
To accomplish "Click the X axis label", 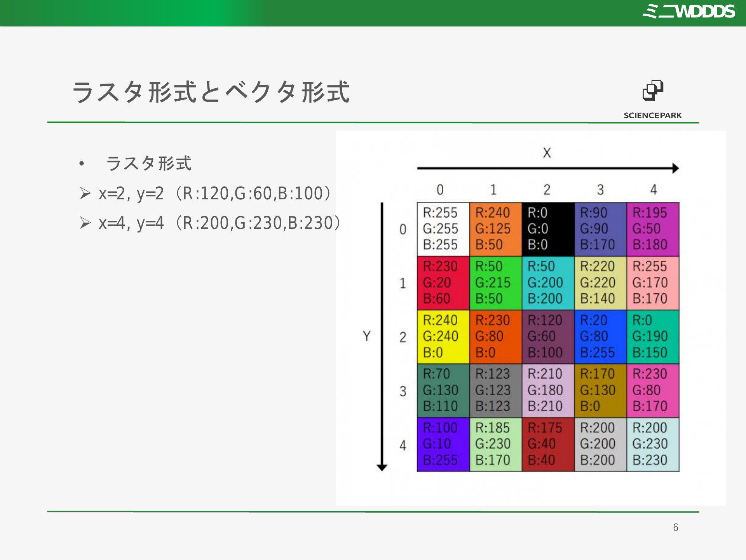I will point(547,153).
